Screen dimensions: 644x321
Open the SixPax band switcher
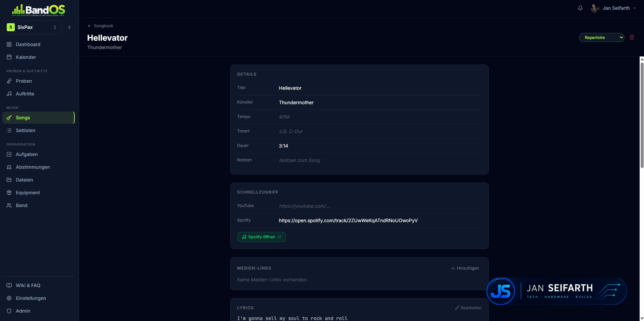pos(32,27)
